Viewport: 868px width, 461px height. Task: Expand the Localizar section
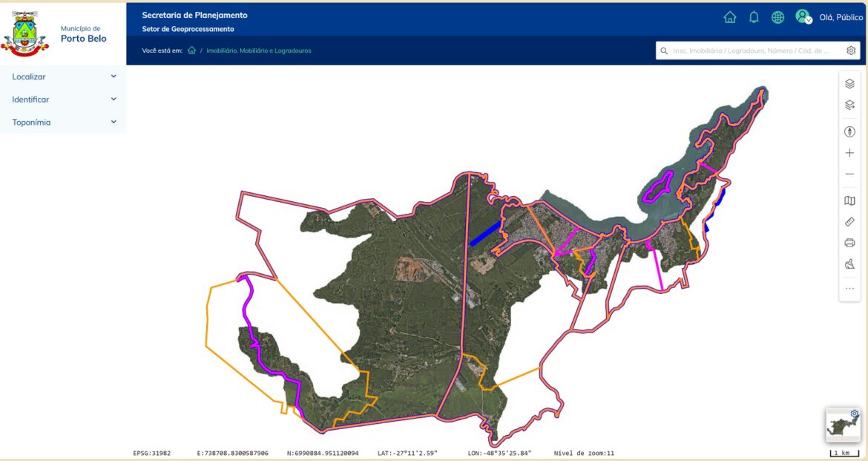63,76
